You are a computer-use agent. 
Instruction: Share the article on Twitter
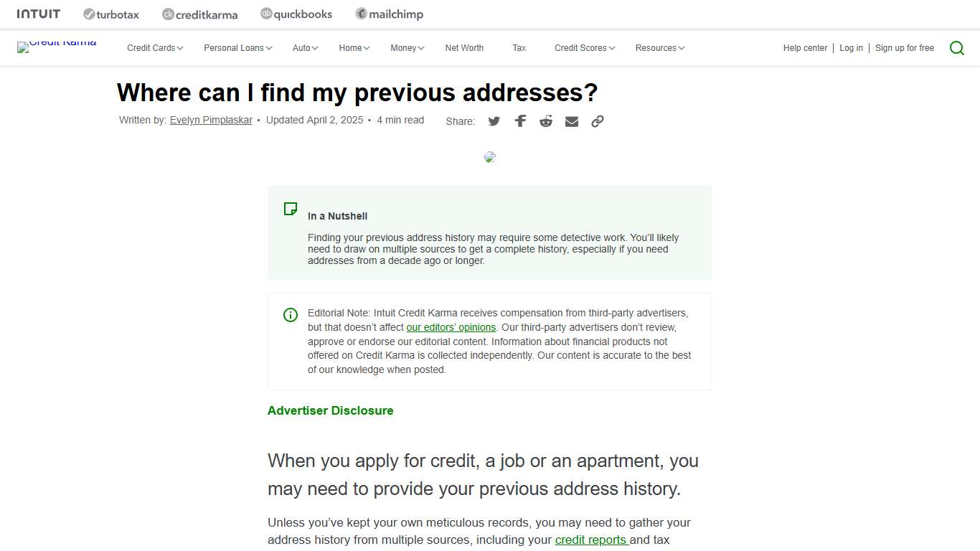click(494, 121)
